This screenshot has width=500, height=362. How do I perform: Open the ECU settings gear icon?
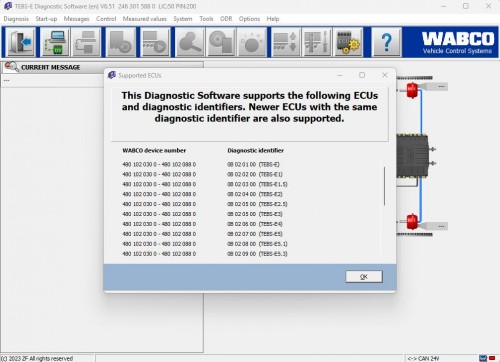[x=348, y=42]
